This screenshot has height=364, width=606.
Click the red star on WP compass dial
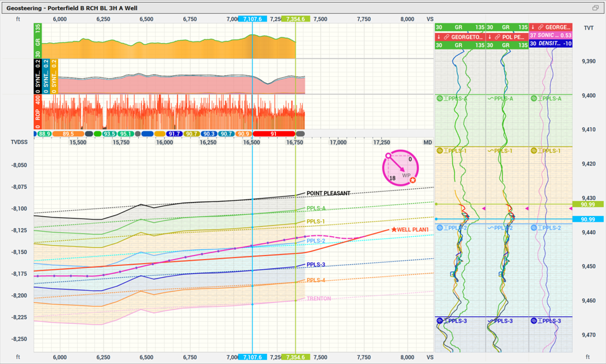click(x=413, y=180)
